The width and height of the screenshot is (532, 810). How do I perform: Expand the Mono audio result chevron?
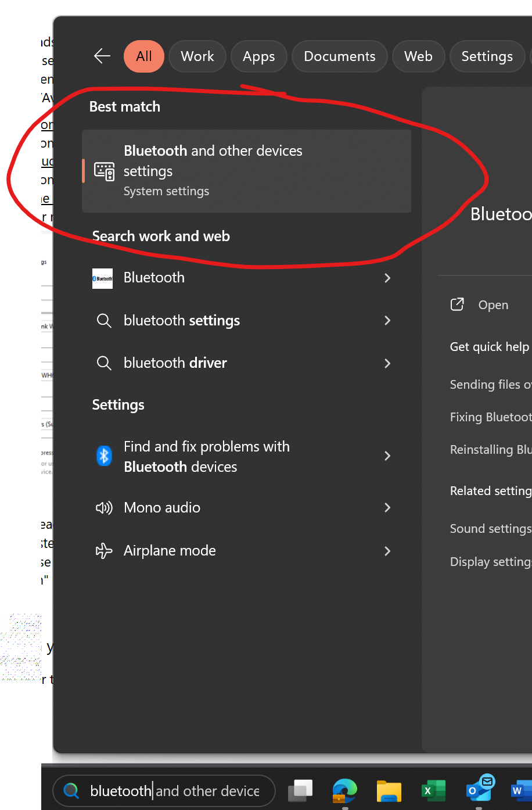click(387, 508)
